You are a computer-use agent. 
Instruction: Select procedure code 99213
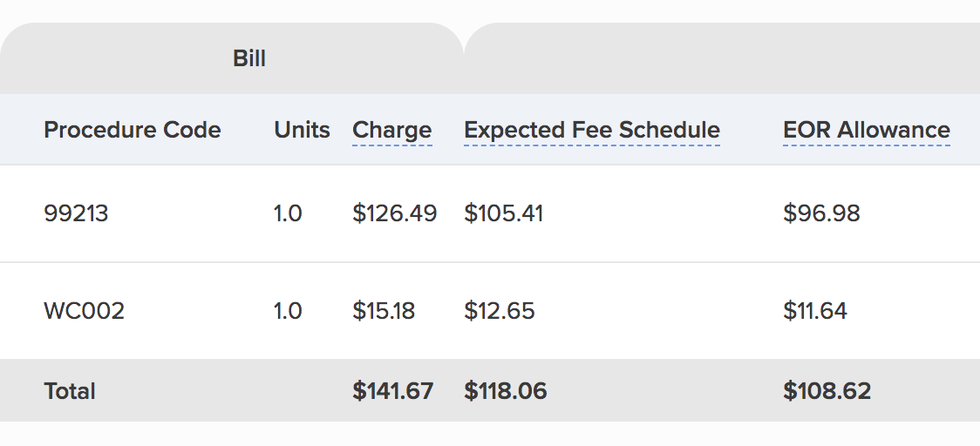pyautogui.click(x=76, y=213)
